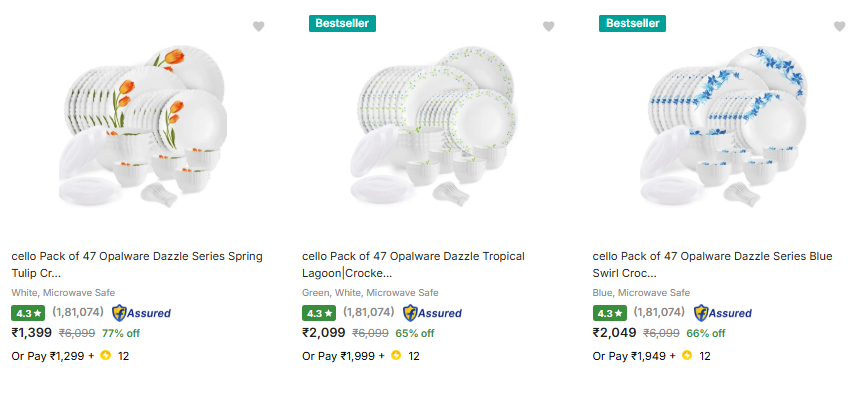Click the Assured badge on Tropical Lagoon

click(x=431, y=313)
